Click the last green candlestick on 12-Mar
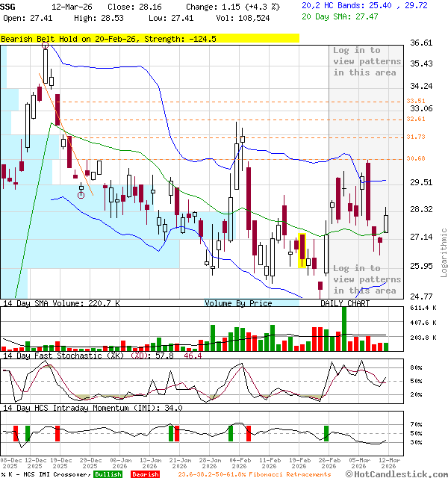This screenshot has height=478, width=448. pyautogui.click(x=386, y=223)
